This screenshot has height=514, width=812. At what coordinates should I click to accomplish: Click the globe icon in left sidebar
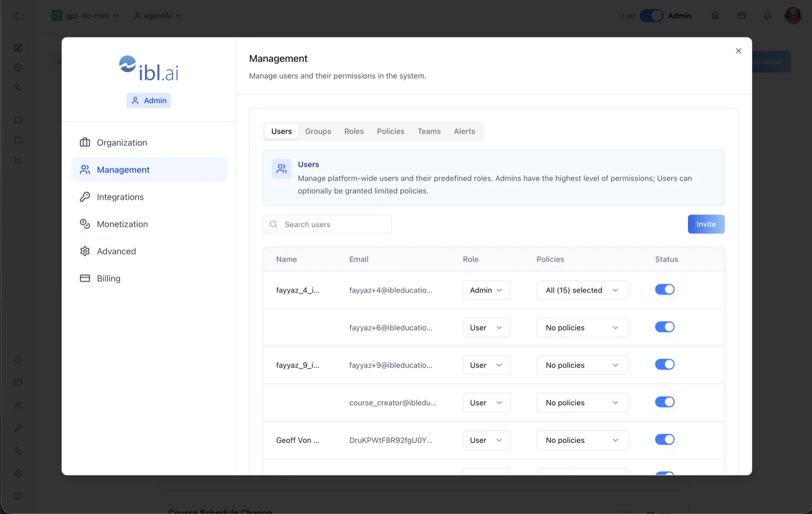click(18, 68)
